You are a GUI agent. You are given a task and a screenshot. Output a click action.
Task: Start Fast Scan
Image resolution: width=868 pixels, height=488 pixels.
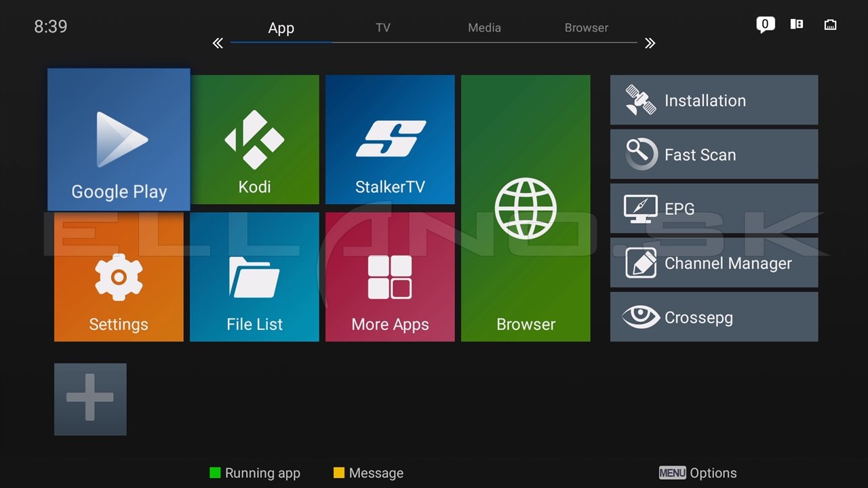714,155
